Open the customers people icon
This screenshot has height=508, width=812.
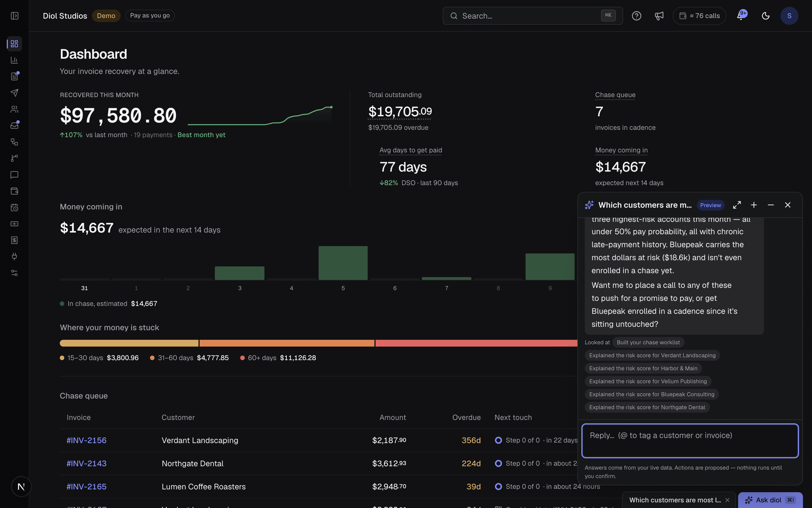pos(14,109)
